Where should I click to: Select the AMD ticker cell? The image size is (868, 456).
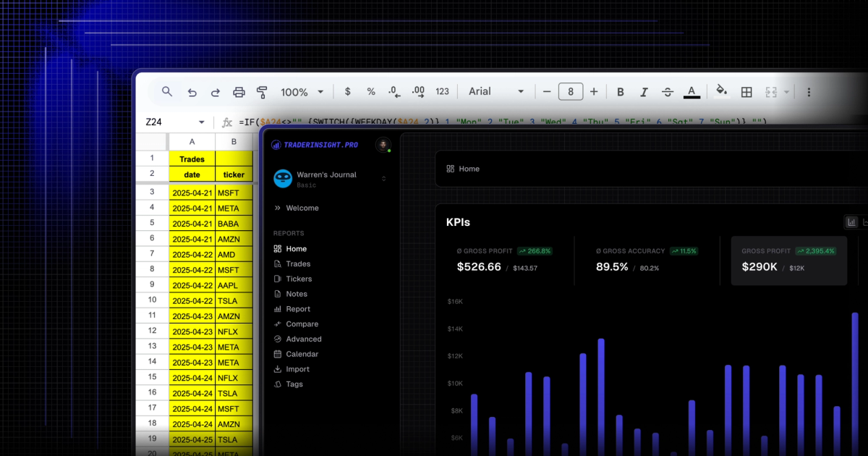tap(234, 254)
